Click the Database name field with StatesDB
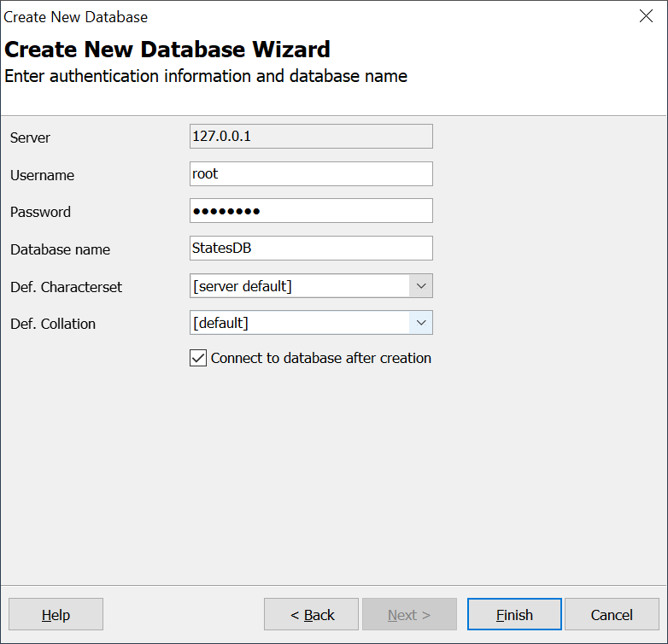 click(x=311, y=248)
